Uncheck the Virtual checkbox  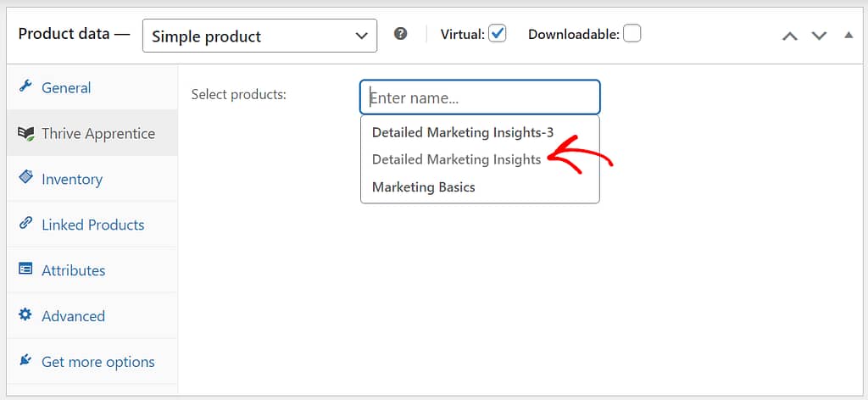497,34
